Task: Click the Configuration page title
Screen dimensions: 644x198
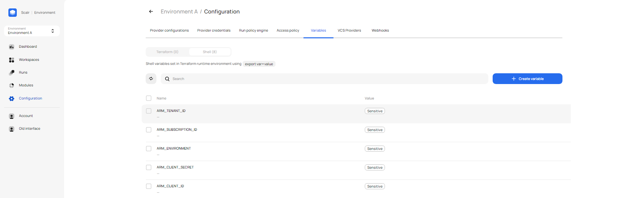Action: pyautogui.click(x=222, y=11)
